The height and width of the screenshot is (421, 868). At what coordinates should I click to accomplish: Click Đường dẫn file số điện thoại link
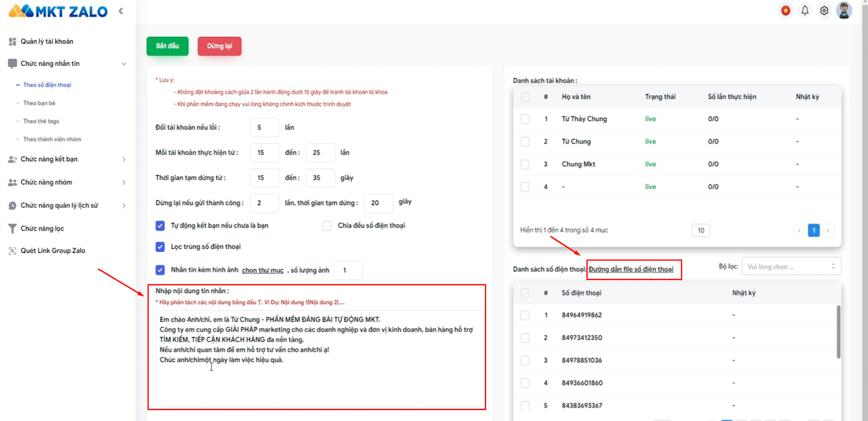[631, 269]
